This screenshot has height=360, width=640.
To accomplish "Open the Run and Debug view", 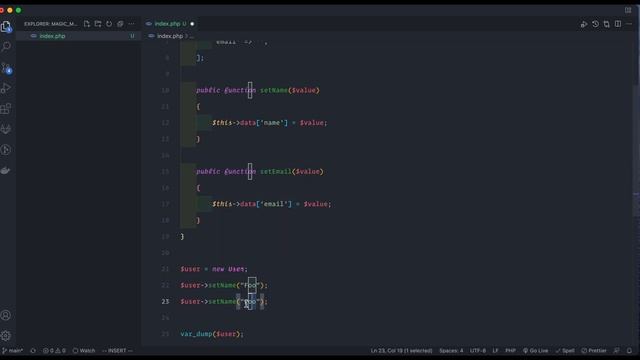I will click(6, 88).
